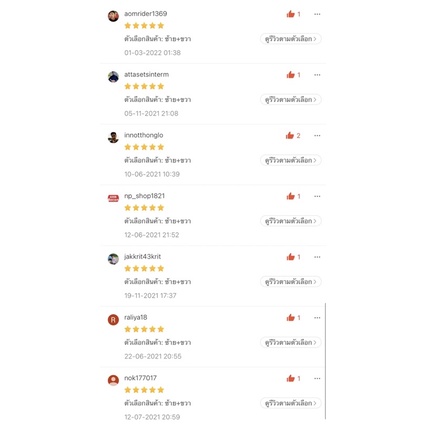The image size is (426, 426).
Task: Expand variation reviews button under attasetsinterm
Action: [x=291, y=99]
